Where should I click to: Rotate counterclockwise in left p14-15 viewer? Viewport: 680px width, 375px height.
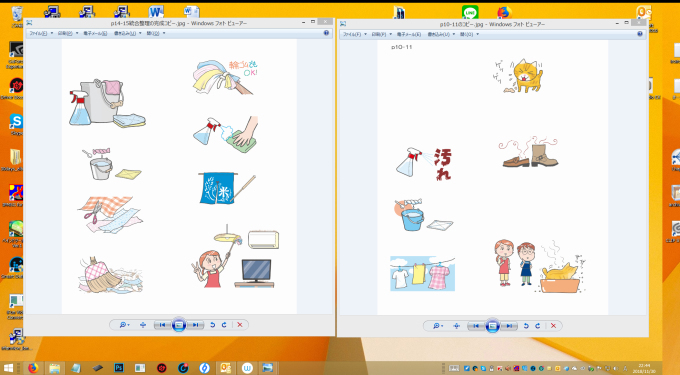click(212, 325)
